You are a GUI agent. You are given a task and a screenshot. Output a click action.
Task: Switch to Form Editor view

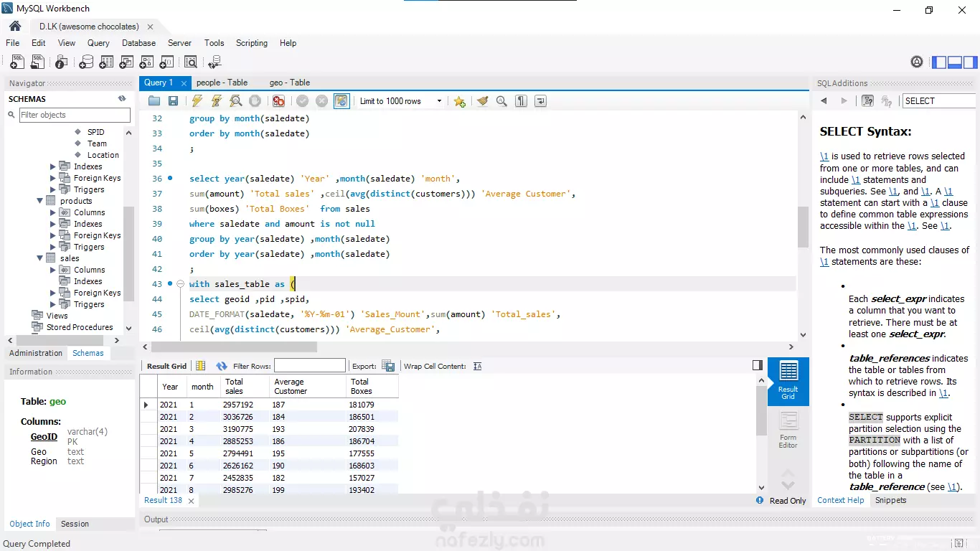coord(788,430)
